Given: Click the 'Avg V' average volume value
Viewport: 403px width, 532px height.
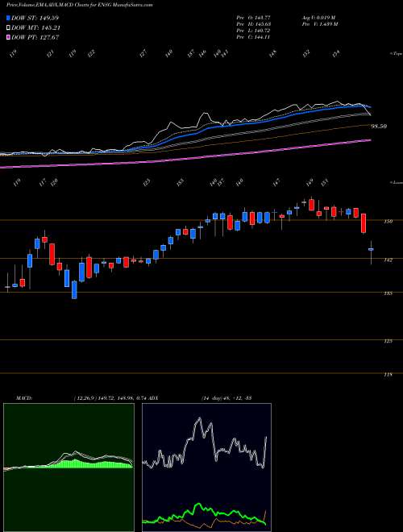Looking at the screenshot, I should point(318,18).
